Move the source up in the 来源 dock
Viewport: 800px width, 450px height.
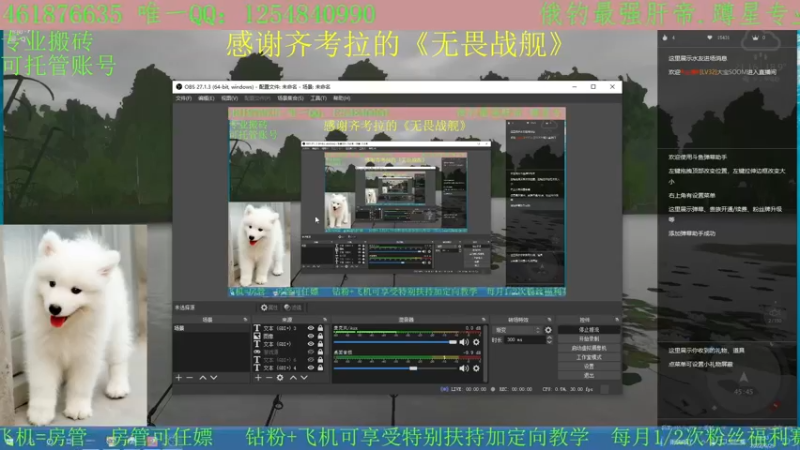[x=293, y=378]
